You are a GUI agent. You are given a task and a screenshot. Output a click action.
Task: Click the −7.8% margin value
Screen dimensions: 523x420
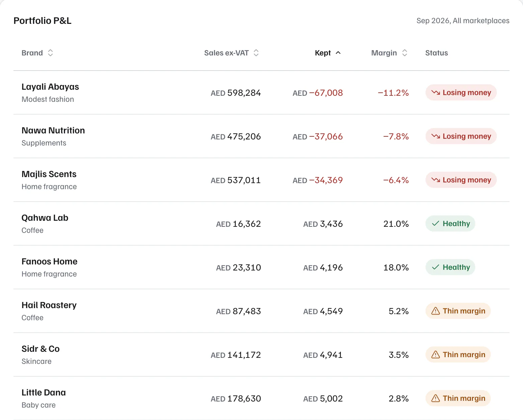pyautogui.click(x=396, y=136)
